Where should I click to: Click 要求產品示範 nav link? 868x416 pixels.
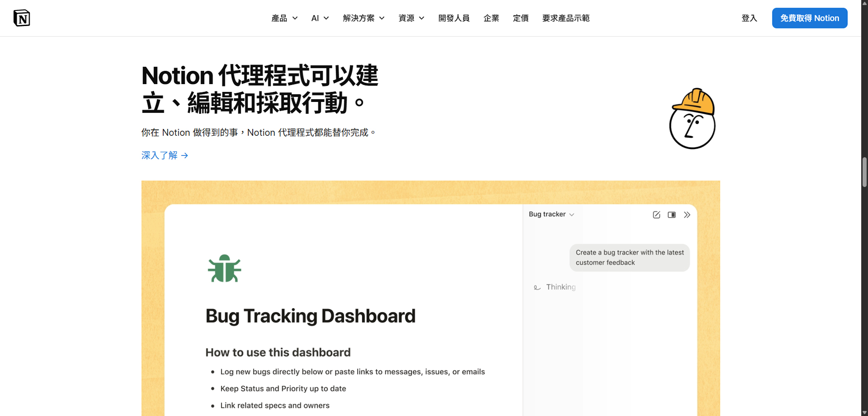[566, 18]
